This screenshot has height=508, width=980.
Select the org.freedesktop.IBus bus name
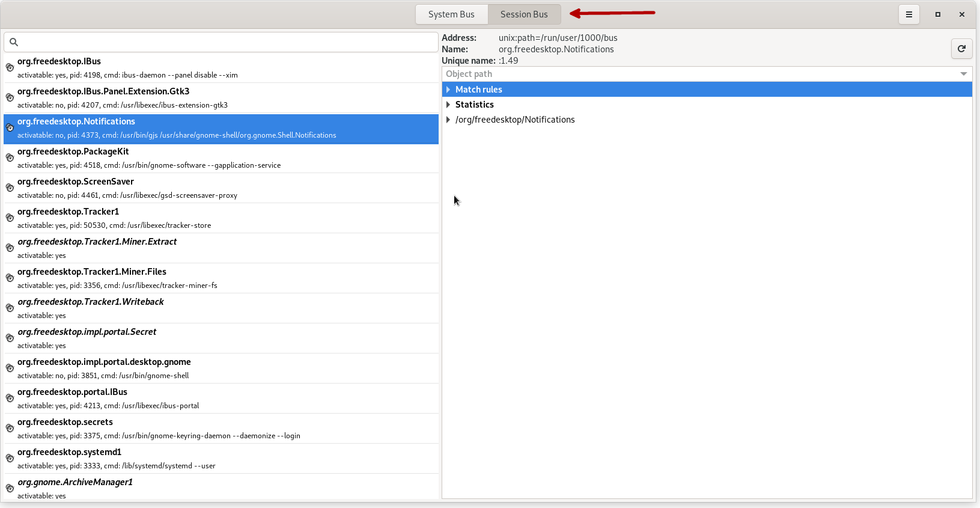[221, 68]
